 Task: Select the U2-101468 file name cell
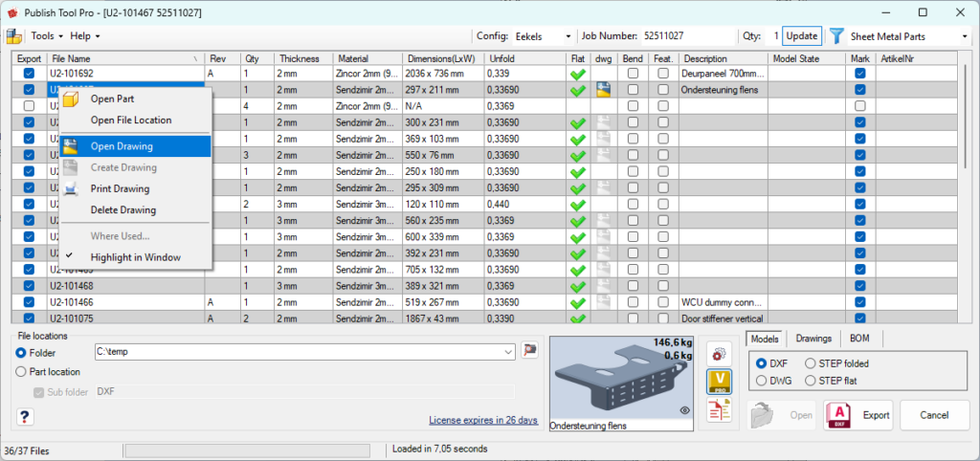point(125,286)
